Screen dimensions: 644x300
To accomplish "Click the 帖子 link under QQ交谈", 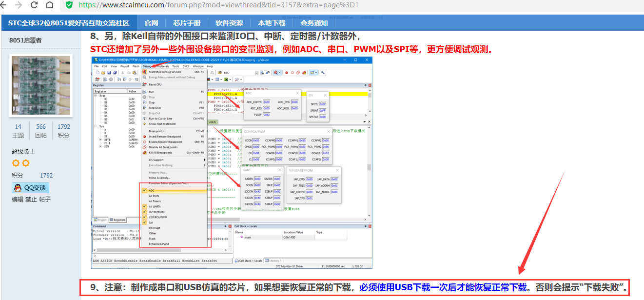I will pos(45,200).
